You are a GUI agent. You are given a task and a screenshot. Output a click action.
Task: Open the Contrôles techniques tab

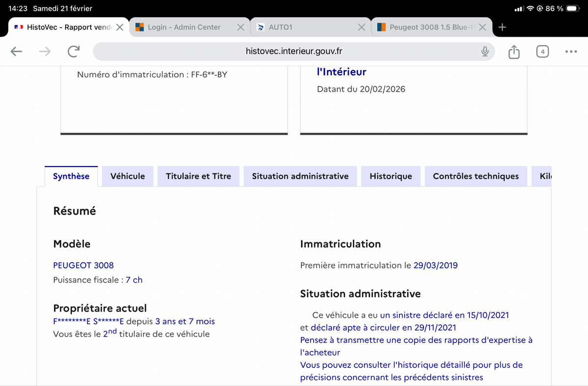[x=476, y=176]
